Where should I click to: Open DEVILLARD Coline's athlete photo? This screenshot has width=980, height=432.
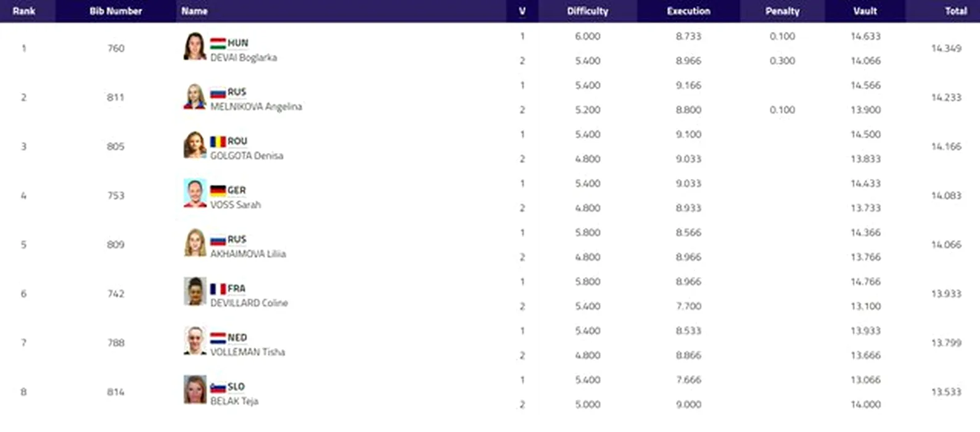[x=195, y=292]
